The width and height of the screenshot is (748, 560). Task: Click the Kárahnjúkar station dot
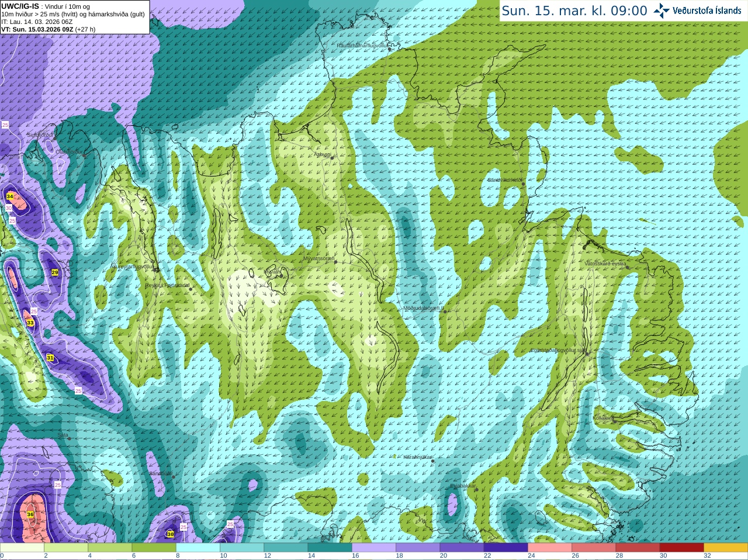click(x=433, y=461)
